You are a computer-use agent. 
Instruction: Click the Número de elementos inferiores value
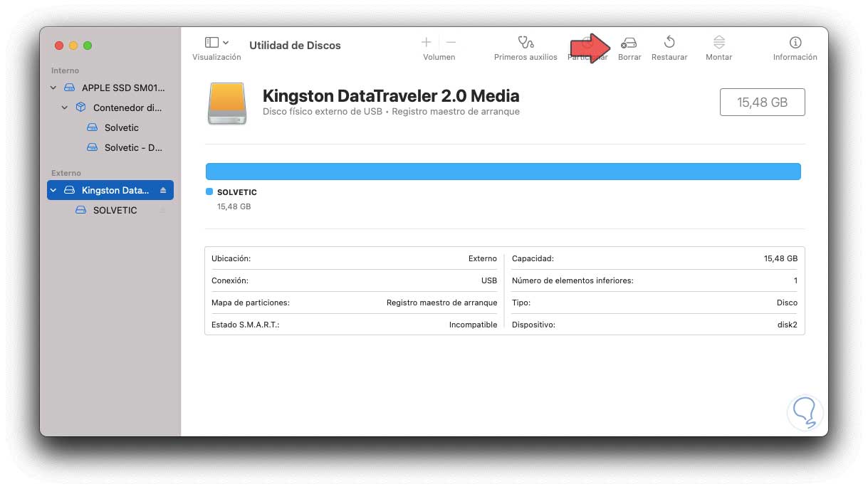(x=795, y=280)
